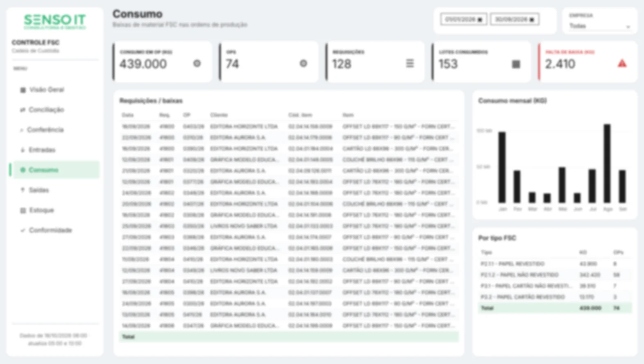Open the Empresa Todas dropdown

tap(599, 26)
